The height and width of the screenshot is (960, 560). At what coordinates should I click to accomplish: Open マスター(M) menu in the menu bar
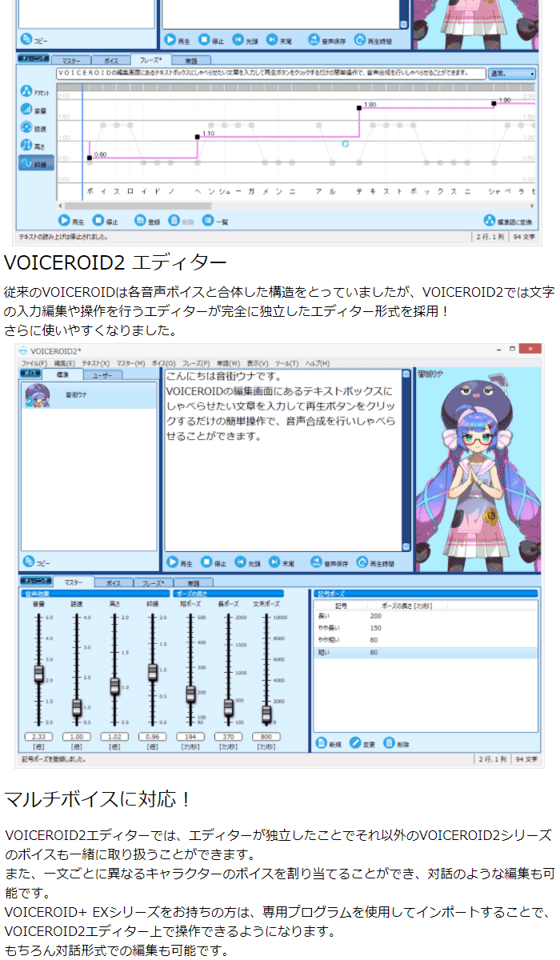pos(131,363)
